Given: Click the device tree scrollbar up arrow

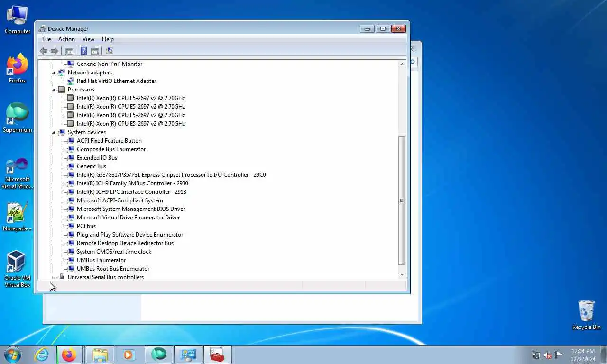Looking at the screenshot, I should [x=402, y=64].
